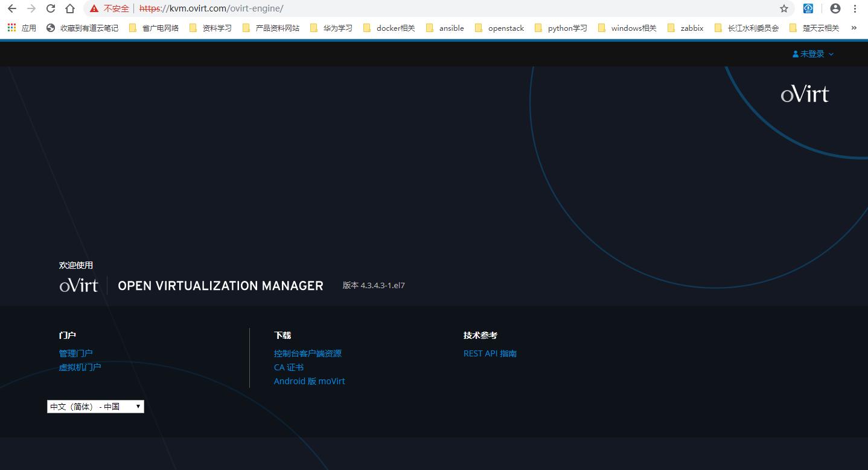
Task: Click the 门户 section heading
Action: [68, 335]
